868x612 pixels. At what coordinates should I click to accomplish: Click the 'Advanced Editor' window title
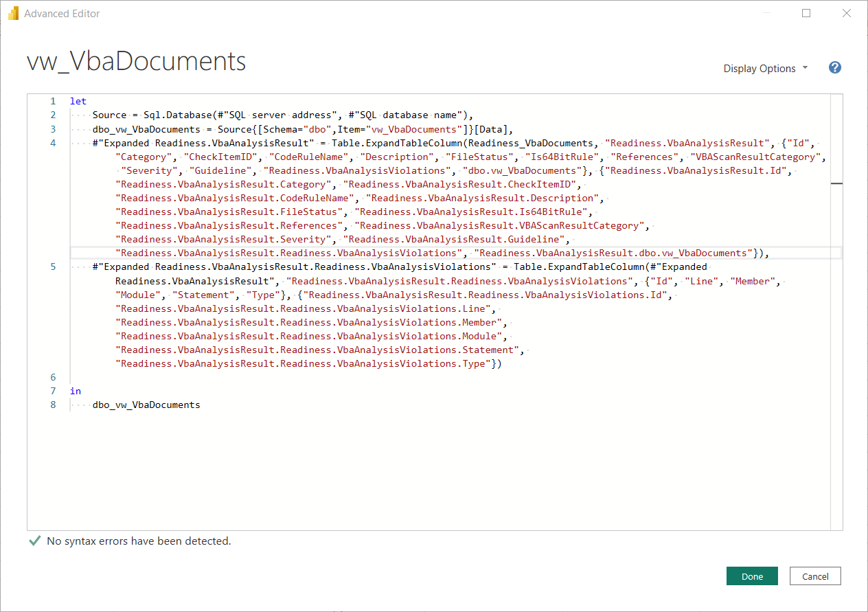[x=62, y=13]
